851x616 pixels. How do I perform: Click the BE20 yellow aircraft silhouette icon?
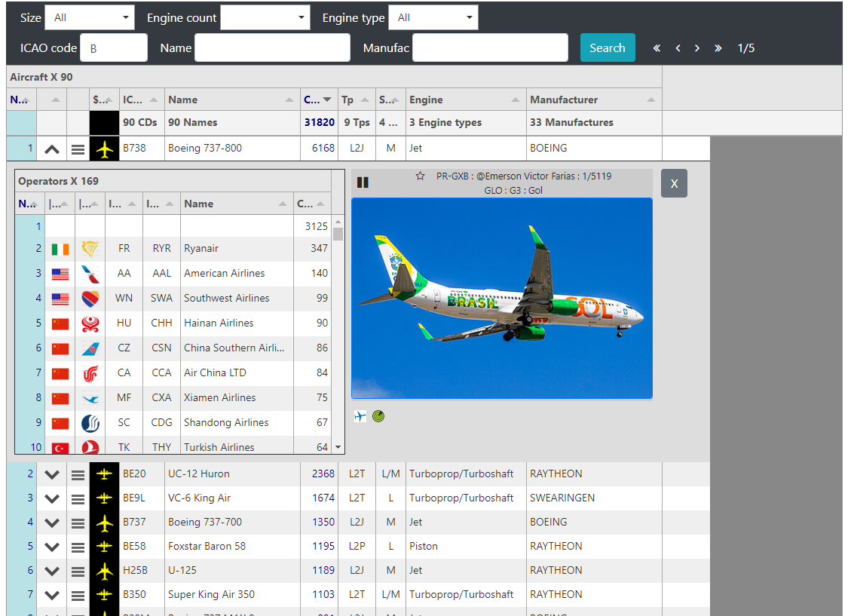click(104, 474)
